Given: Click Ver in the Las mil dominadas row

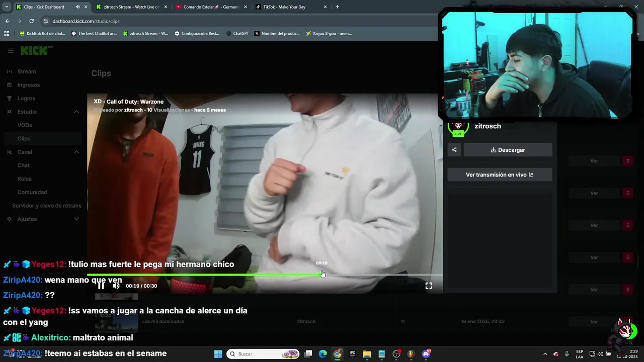Looking at the screenshot, I should tap(594, 322).
